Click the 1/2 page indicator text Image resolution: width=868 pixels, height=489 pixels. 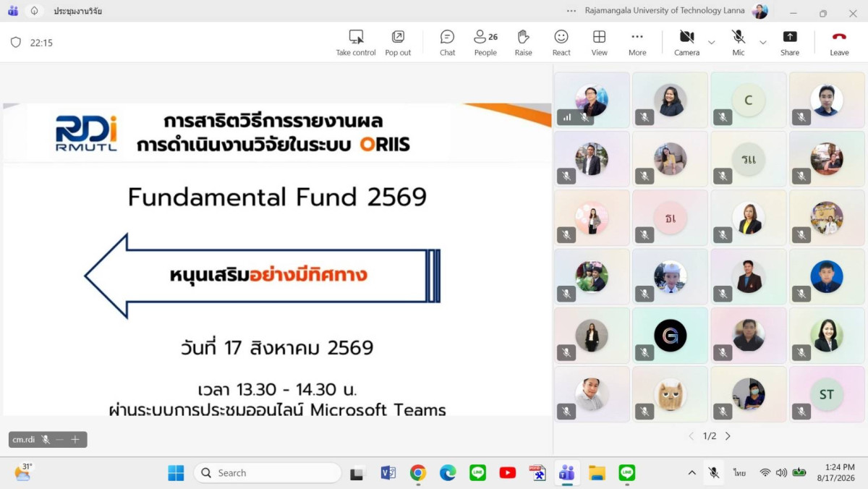click(710, 436)
